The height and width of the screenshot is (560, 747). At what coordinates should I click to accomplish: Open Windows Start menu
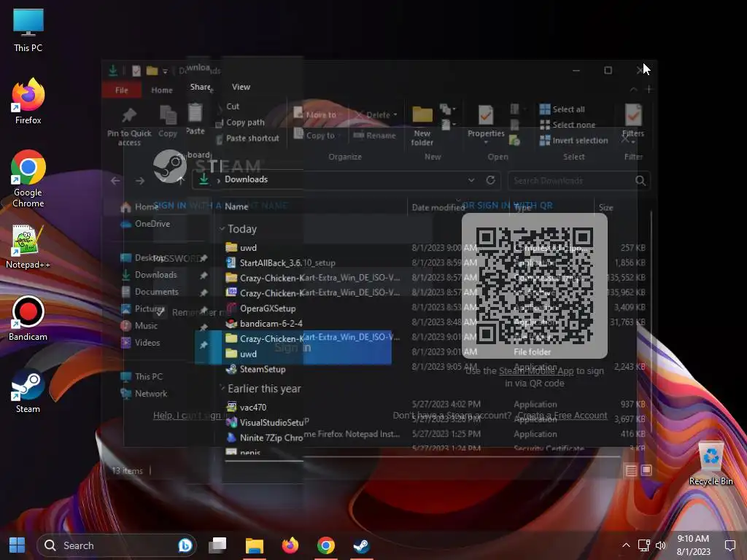[x=18, y=545]
